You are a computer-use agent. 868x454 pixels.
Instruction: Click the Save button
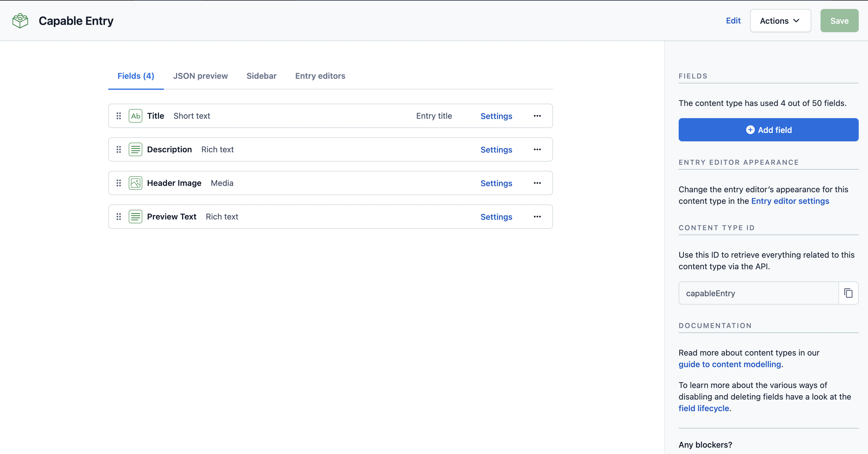click(839, 21)
